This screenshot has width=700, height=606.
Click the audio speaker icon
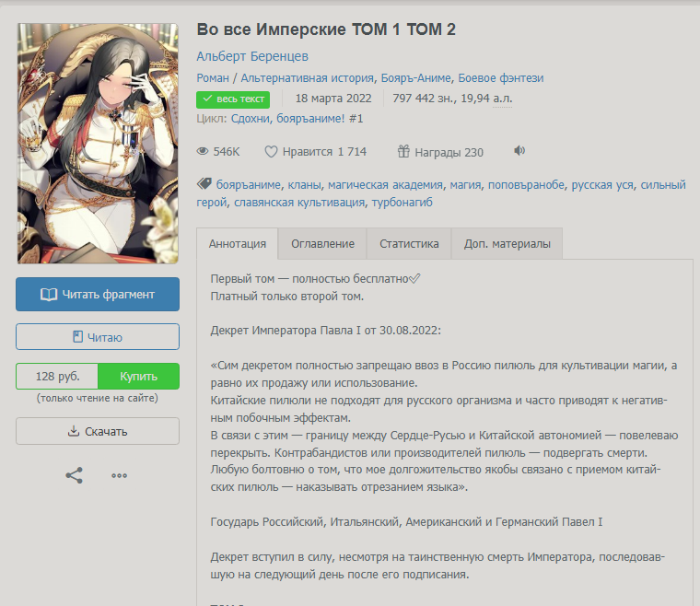pos(519,151)
